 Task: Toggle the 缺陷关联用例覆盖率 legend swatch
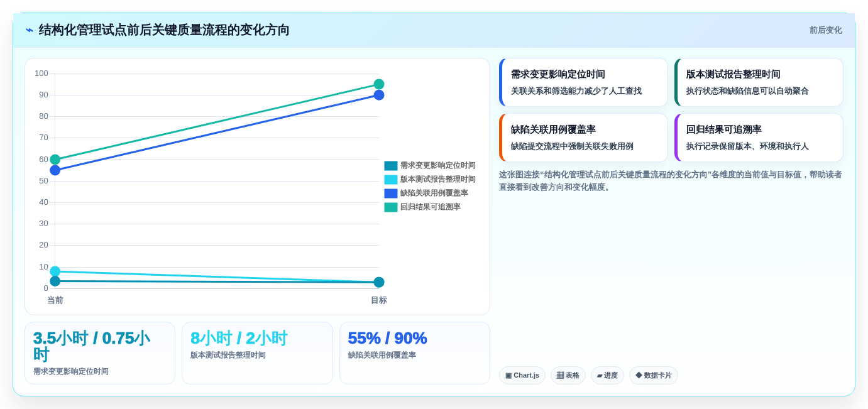point(391,194)
